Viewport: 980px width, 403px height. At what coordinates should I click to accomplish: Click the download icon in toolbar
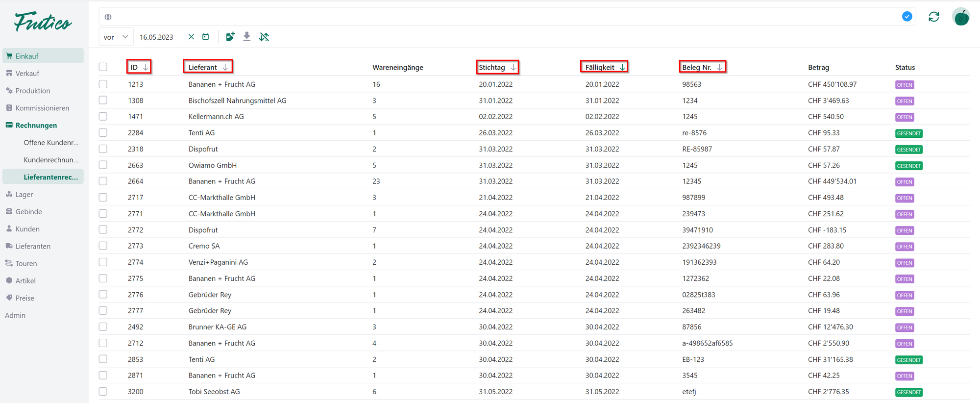pos(247,37)
